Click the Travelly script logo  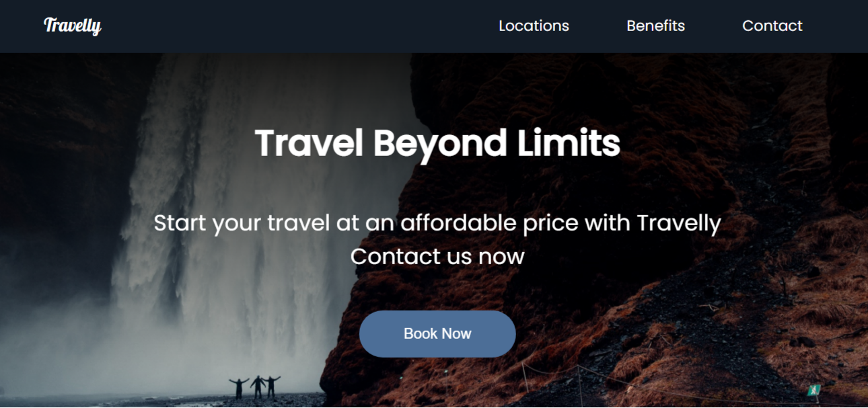click(x=73, y=26)
